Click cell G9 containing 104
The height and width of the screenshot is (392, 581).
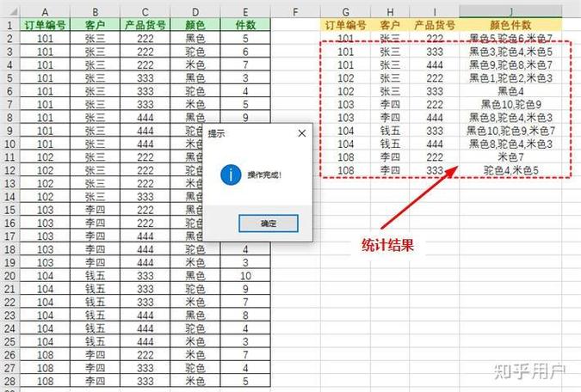tap(345, 131)
